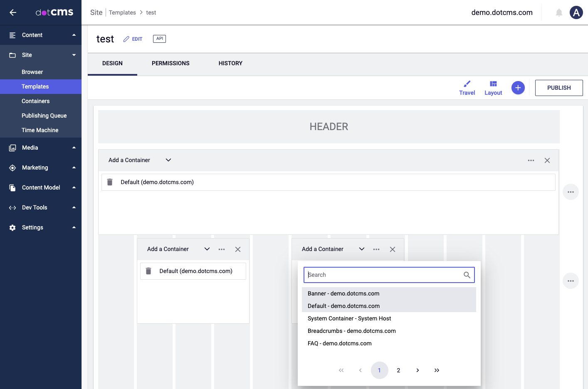The width and height of the screenshot is (588, 389).
Task: Click the Travel theme brush icon
Action: coord(467,84)
